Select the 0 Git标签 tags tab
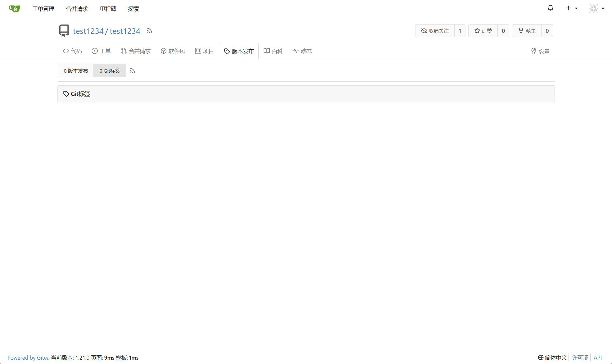The width and height of the screenshot is (612, 364). pyautogui.click(x=110, y=71)
